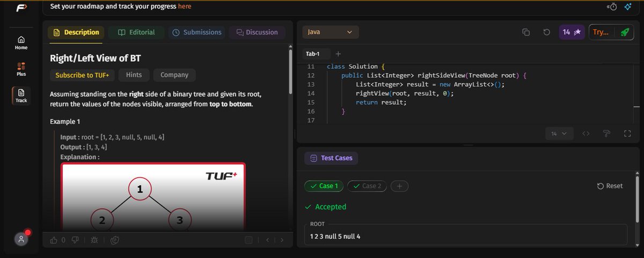Select test Case 1
The height and width of the screenshot is (258, 644).
click(324, 186)
